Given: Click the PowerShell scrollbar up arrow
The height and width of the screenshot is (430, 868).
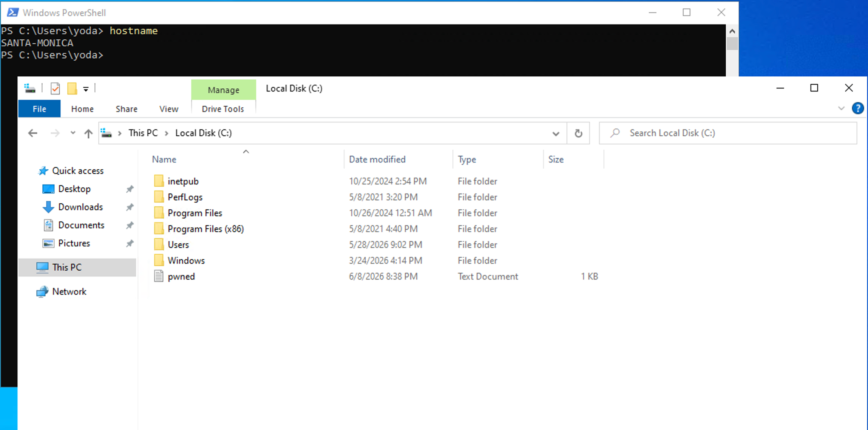Looking at the screenshot, I should tap(732, 31).
